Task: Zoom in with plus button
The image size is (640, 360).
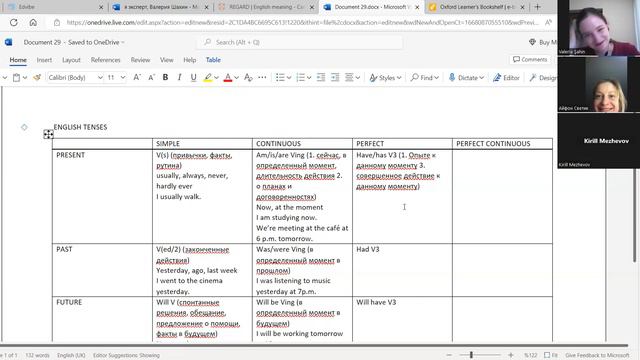Action: [510, 355]
